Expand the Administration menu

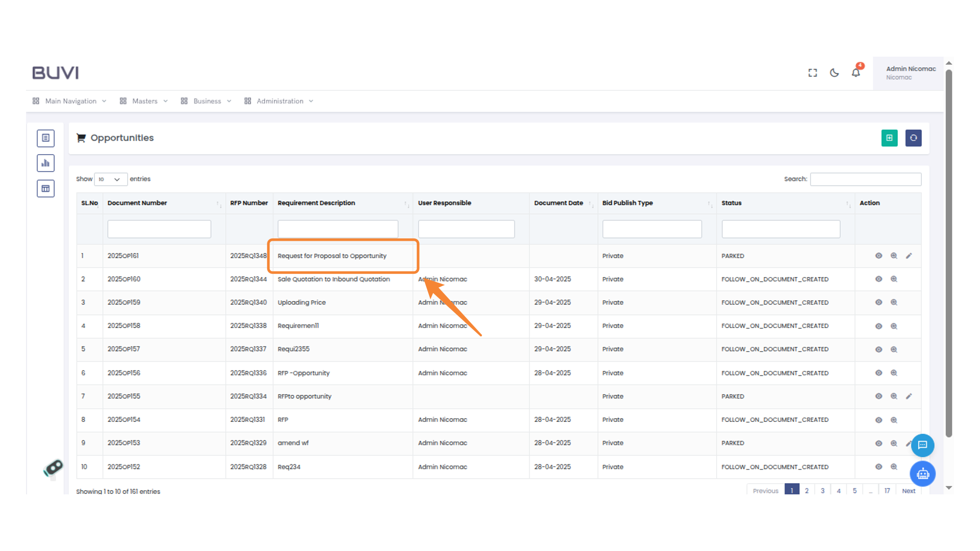pyautogui.click(x=279, y=101)
